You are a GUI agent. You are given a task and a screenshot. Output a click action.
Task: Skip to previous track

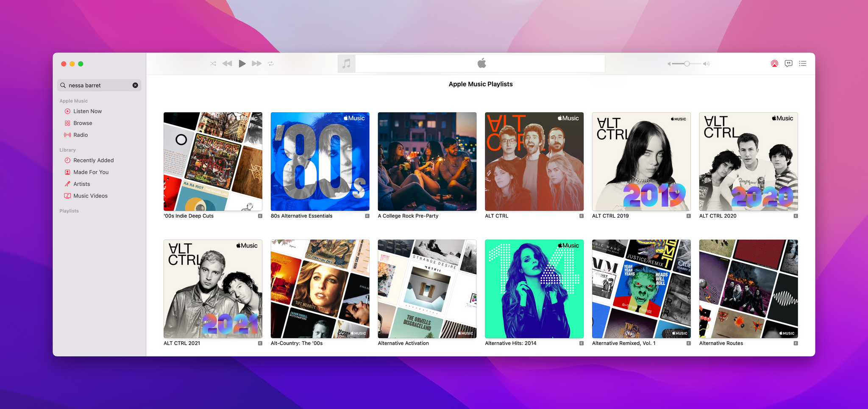(227, 64)
